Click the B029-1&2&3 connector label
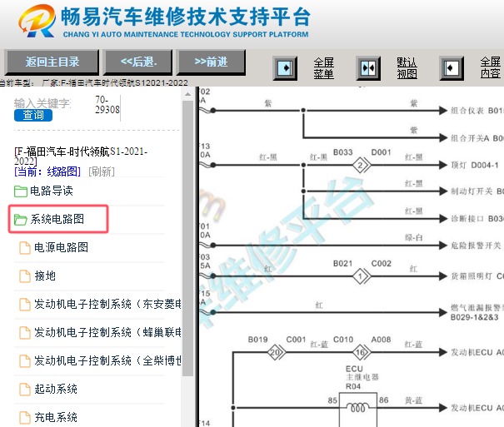The height and width of the screenshot is (427, 504). point(475,317)
